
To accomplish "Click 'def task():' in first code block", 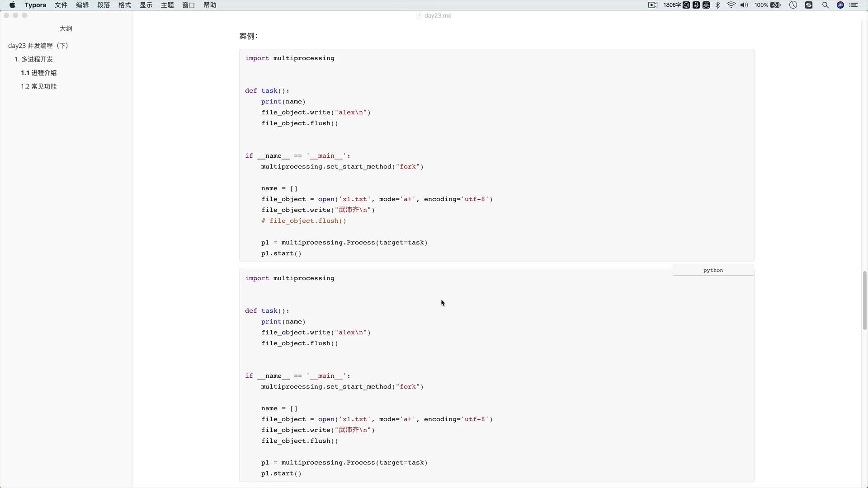I will coord(267,91).
